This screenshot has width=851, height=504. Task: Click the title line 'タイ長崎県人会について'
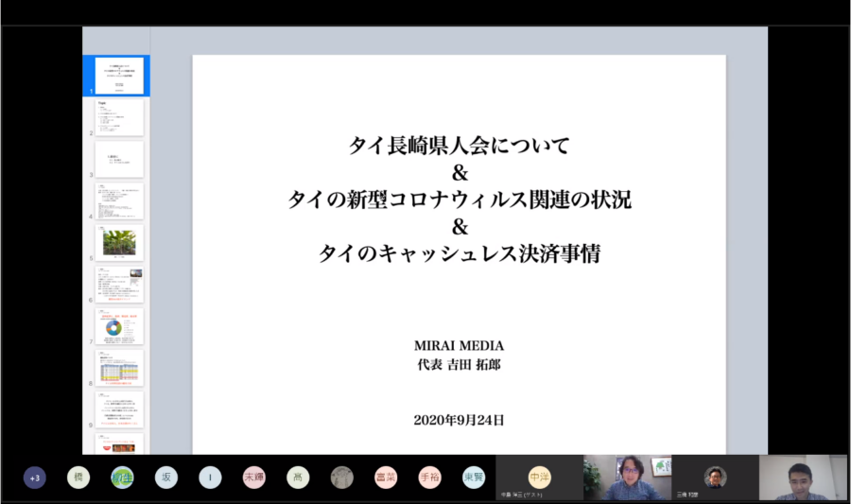[x=460, y=146]
